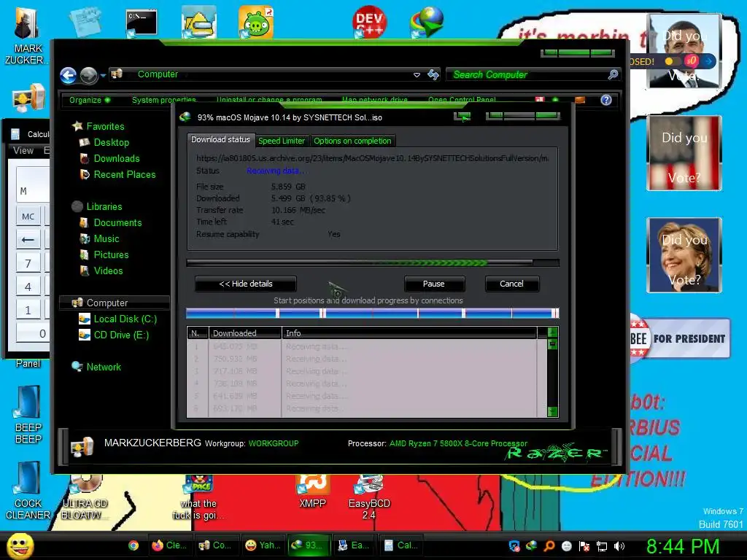Click connections list scroll-down arrow
The width and height of the screenshot is (747, 560).
(553, 411)
